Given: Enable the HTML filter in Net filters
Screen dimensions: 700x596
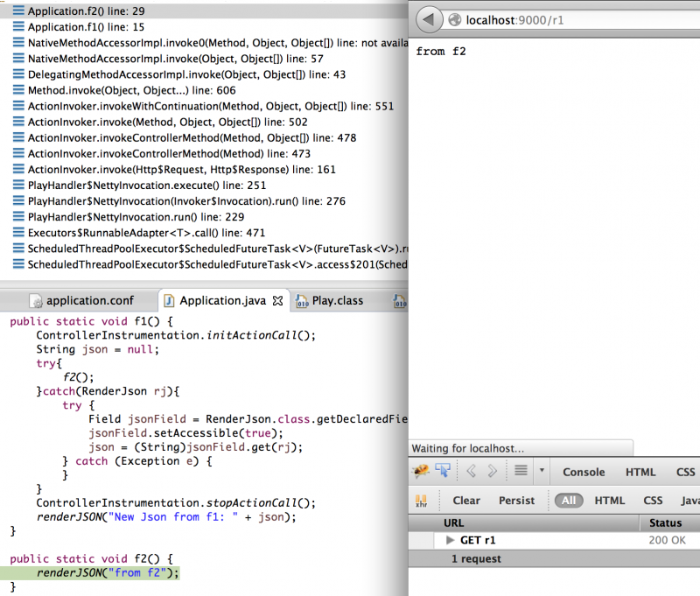Looking at the screenshot, I should (610, 501).
